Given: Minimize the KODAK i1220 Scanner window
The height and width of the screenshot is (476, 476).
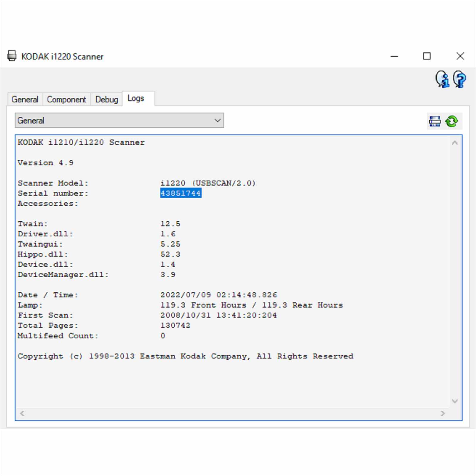Looking at the screenshot, I should (x=394, y=56).
